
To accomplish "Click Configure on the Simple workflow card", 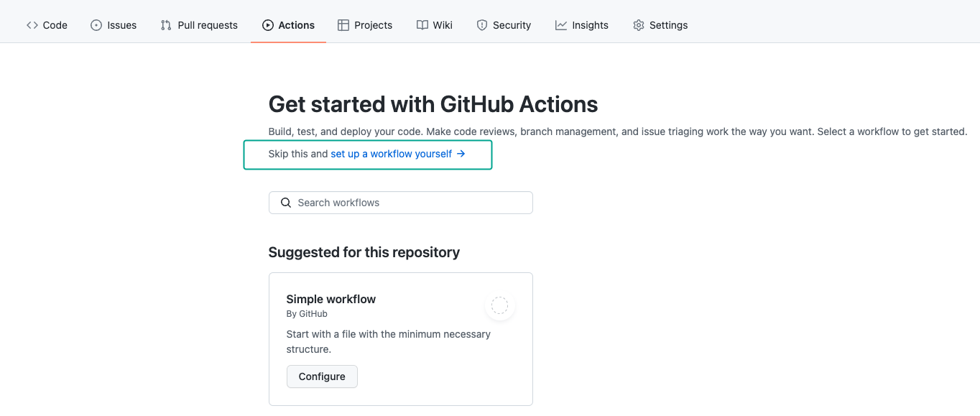I will point(322,376).
